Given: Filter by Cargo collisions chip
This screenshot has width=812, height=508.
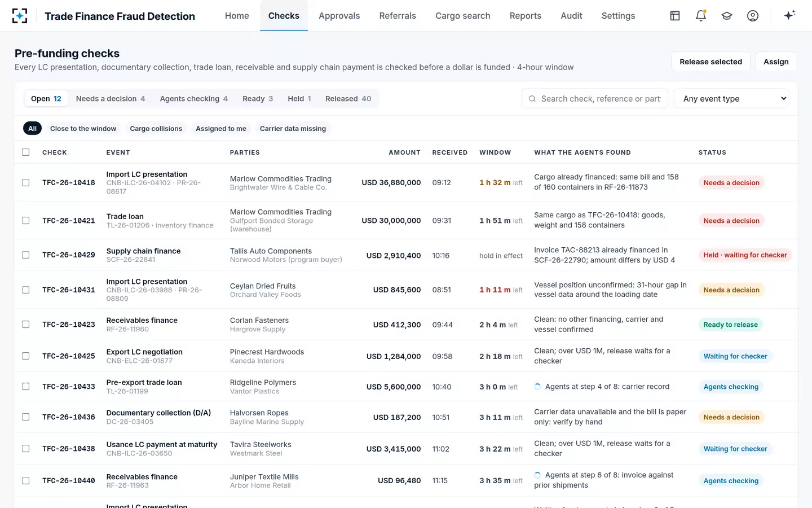Looking at the screenshot, I should [x=156, y=129].
